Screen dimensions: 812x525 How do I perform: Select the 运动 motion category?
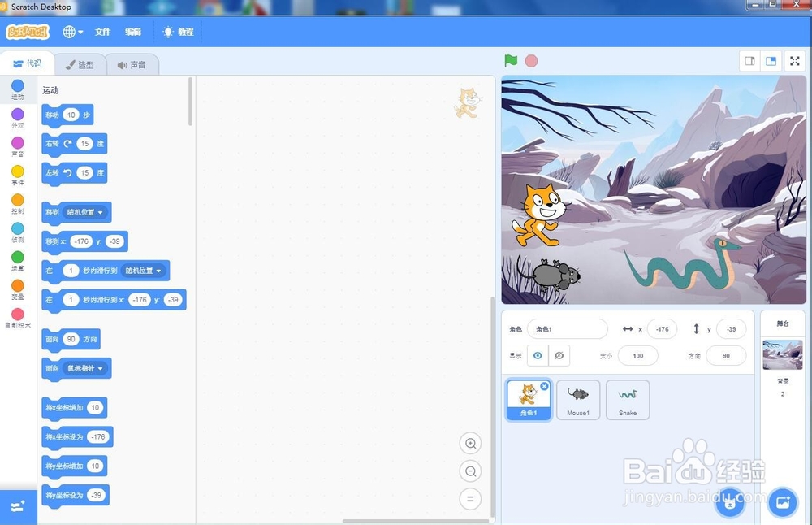(x=18, y=89)
